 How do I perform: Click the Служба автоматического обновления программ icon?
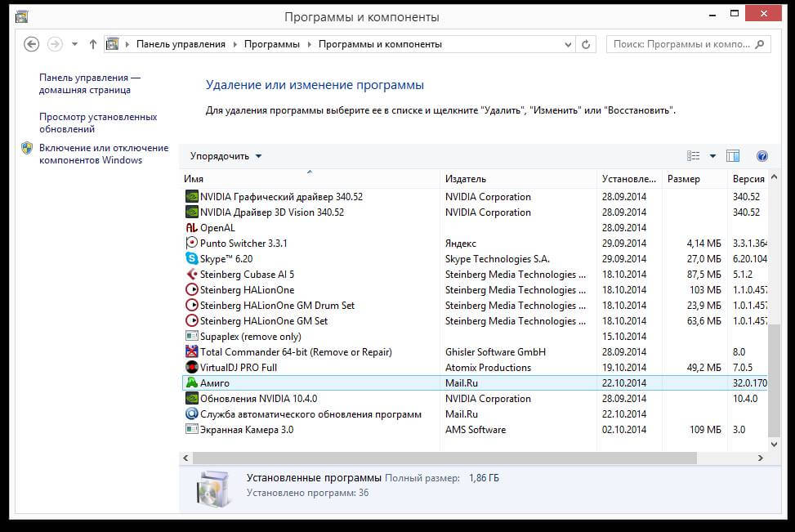click(192, 414)
